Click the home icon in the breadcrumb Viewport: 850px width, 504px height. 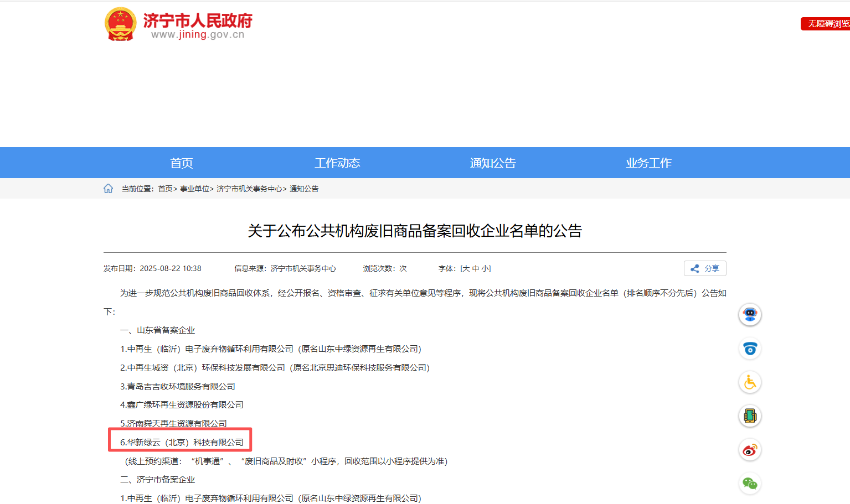[x=108, y=188]
